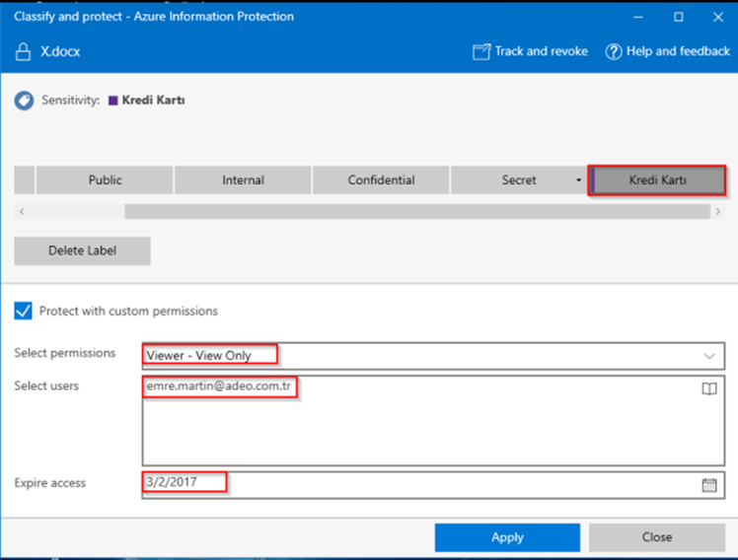The width and height of the screenshot is (738, 560).
Task: Open Track and revoke
Action: point(530,51)
